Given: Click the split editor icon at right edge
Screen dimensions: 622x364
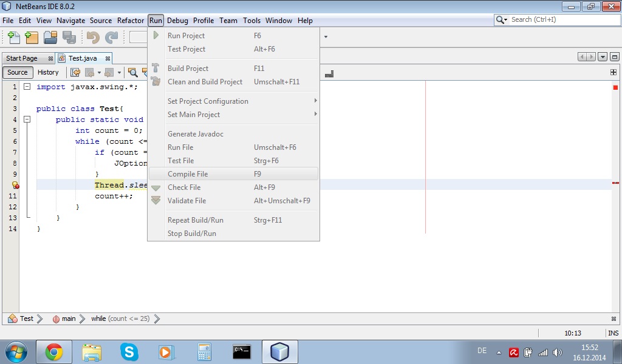Looking at the screenshot, I should [613, 72].
